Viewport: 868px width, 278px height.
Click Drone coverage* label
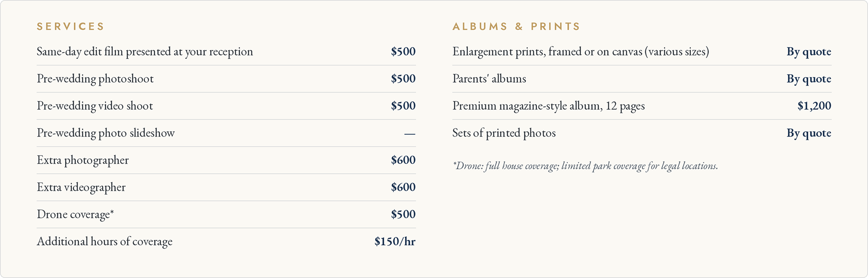click(75, 215)
